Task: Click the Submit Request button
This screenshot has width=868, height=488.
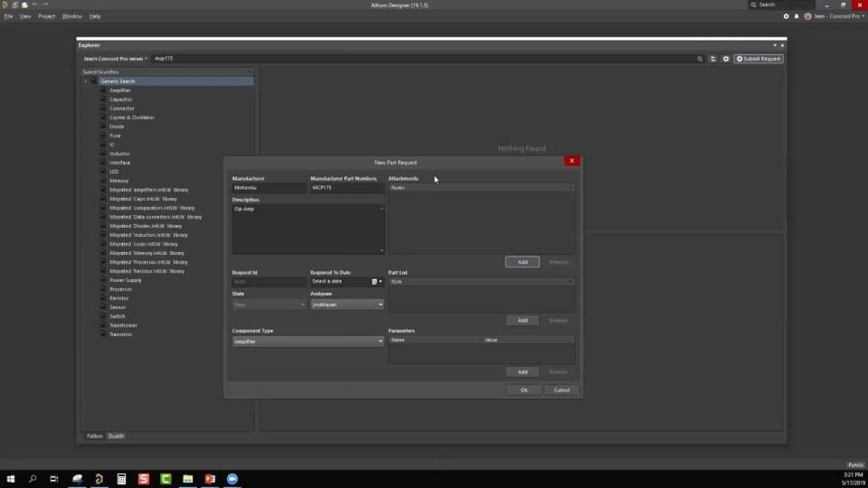Action: tap(759, 59)
